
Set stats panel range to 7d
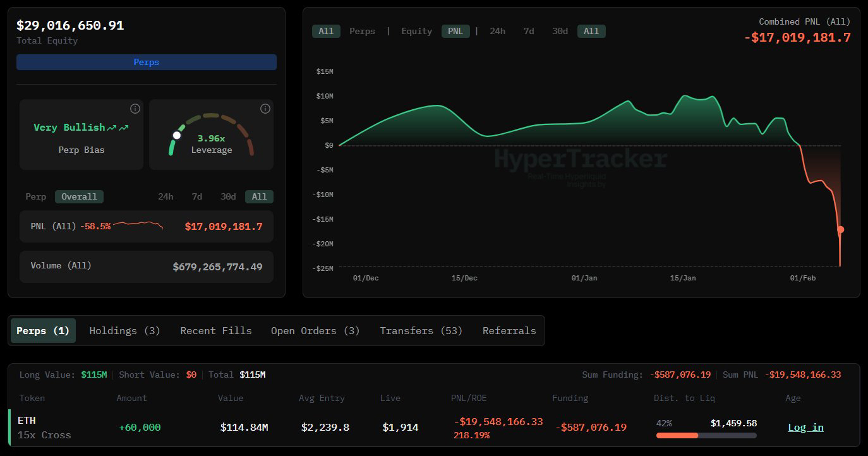(x=197, y=196)
